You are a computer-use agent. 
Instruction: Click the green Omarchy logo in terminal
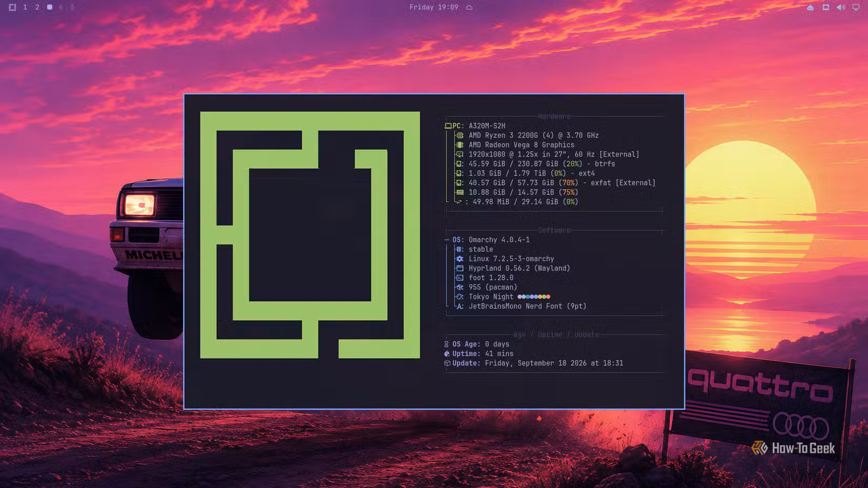point(310,235)
